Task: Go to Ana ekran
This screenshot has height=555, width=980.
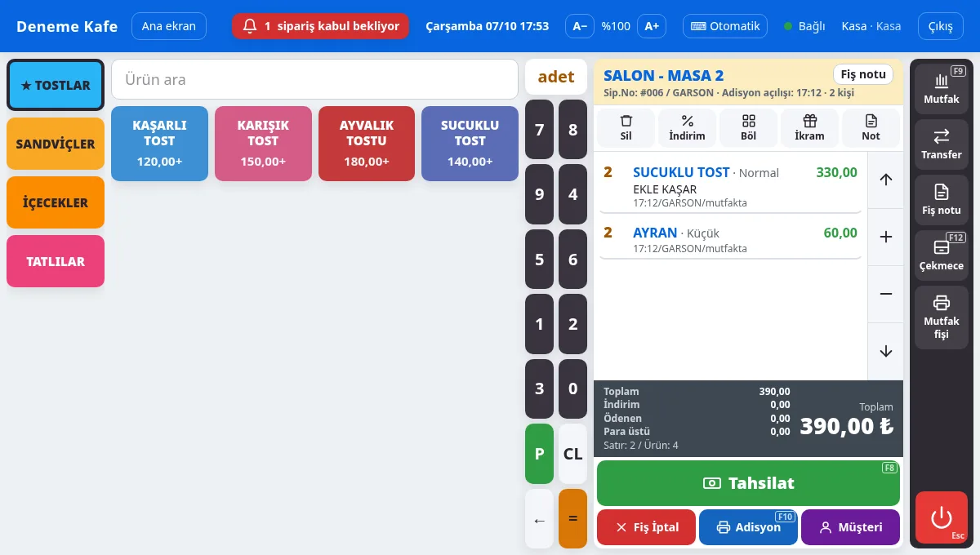Action: click(x=169, y=26)
